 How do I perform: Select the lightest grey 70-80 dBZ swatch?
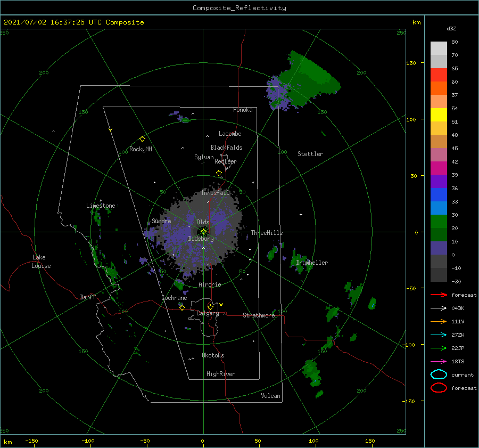coord(439,48)
